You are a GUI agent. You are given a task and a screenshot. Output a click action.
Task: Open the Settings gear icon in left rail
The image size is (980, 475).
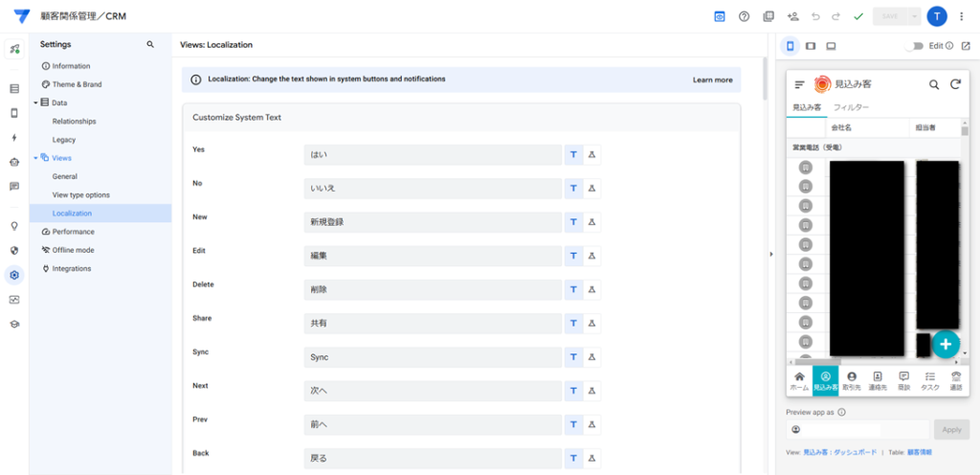14,275
